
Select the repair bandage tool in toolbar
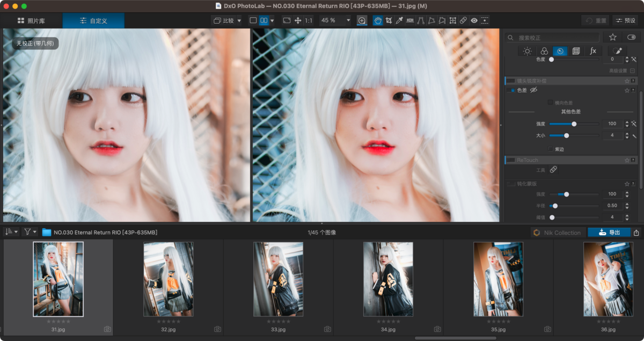click(463, 20)
